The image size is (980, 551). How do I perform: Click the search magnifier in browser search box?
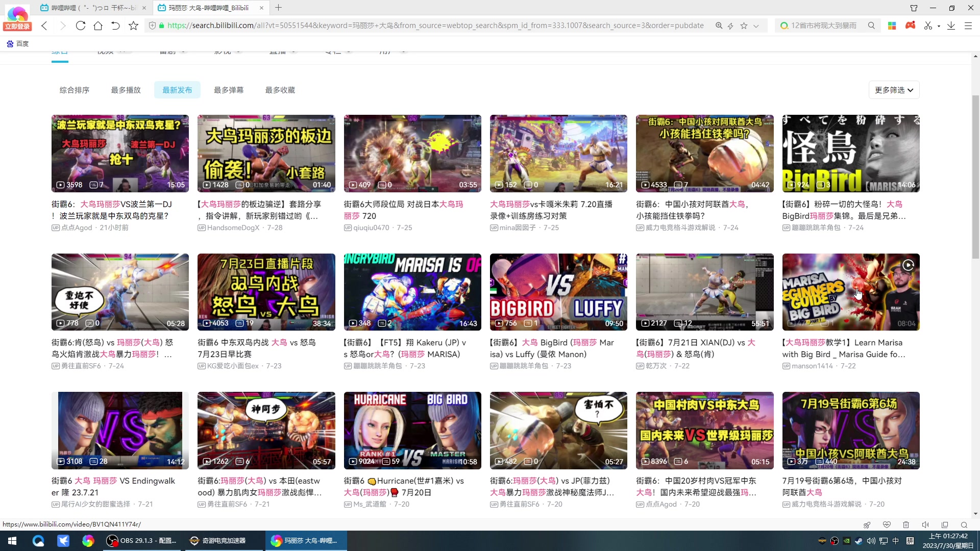[x=871, y=26]
